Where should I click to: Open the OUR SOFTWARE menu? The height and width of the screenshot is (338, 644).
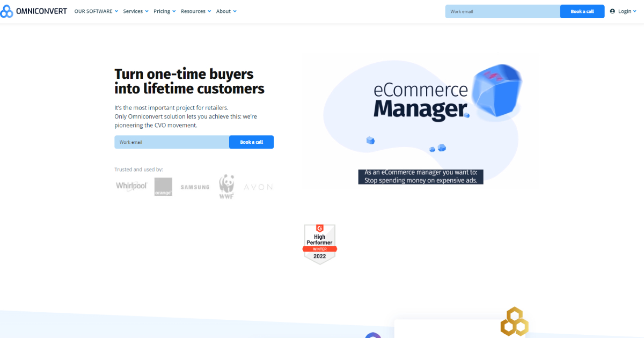(x=94, y=11)
